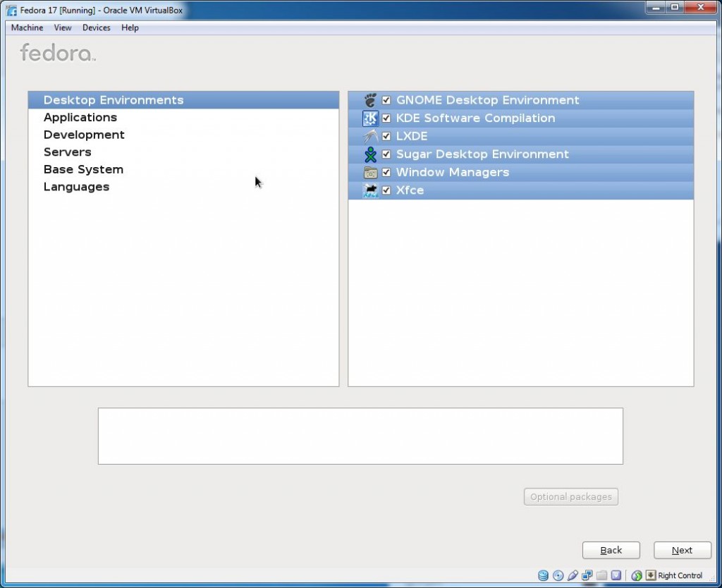Toggle Sugar Desktop Environment checkbox
The image size is (722, 588).
click(386, 154)
